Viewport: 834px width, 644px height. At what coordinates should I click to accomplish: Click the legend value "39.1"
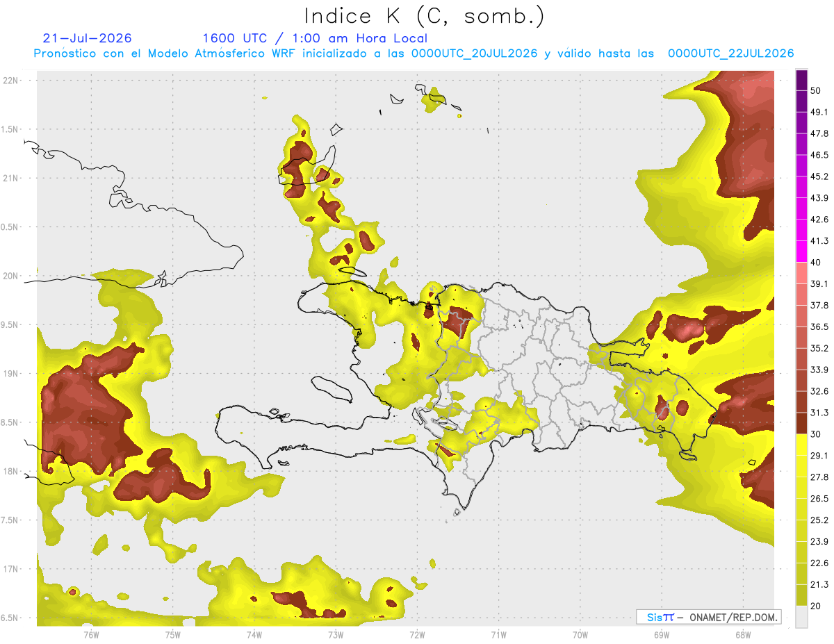click(x=819, y=283)
